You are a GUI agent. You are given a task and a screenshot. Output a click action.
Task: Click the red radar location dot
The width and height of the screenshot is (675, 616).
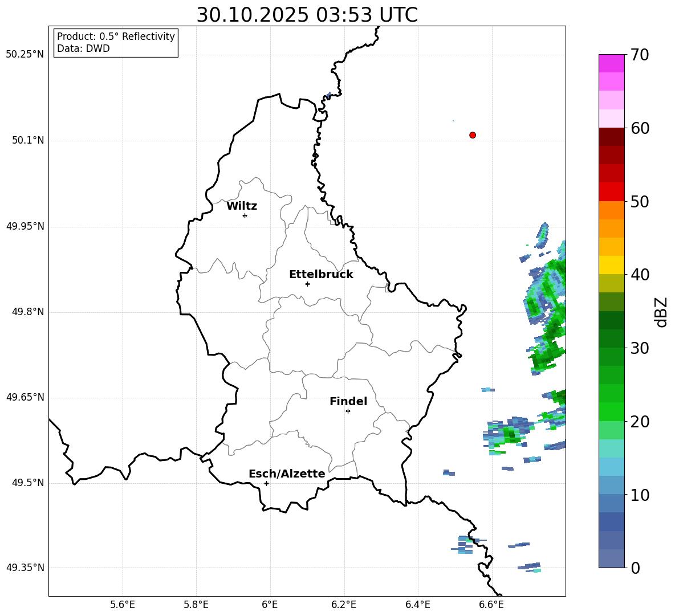[473, 135]
